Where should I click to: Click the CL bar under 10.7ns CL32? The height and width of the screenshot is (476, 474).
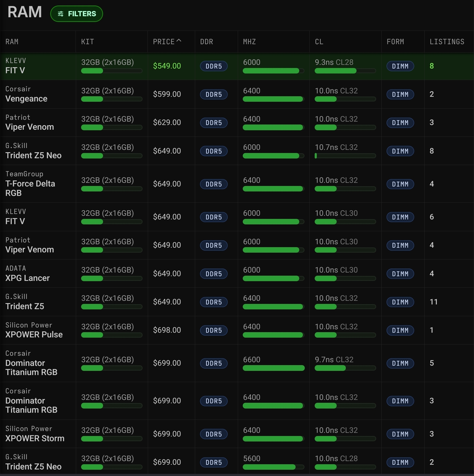[x=345, y=156]
